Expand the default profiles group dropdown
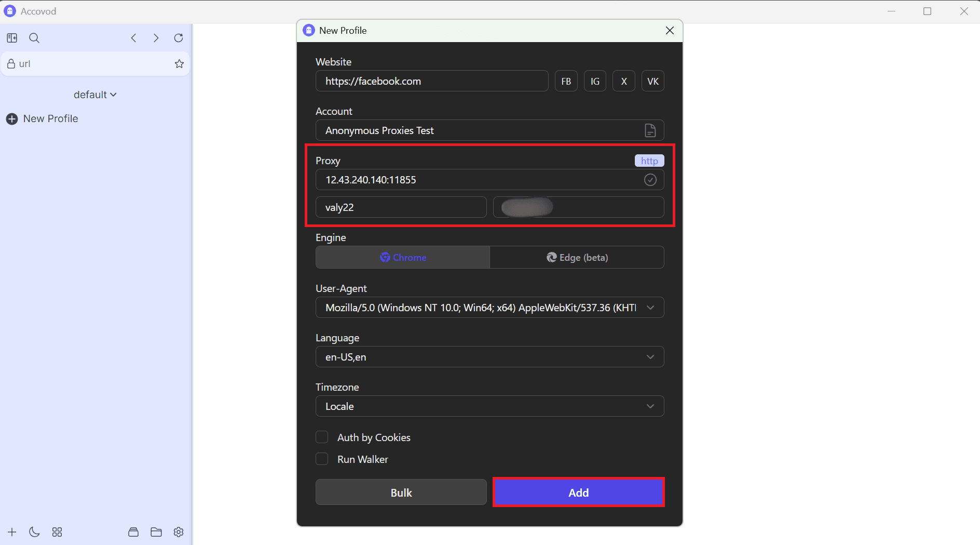The width and height of the screenshot is (980, 545). click(x=95, y=94)
